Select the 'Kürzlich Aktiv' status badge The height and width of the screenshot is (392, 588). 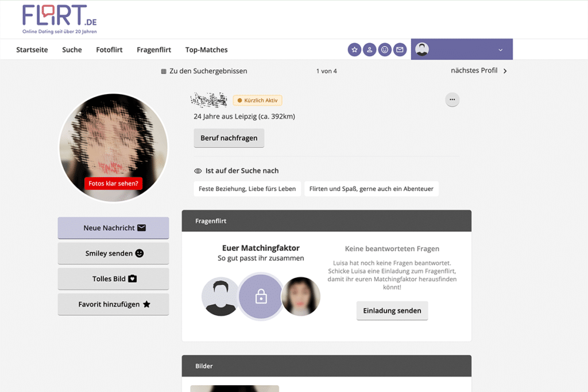click(257, 100)
